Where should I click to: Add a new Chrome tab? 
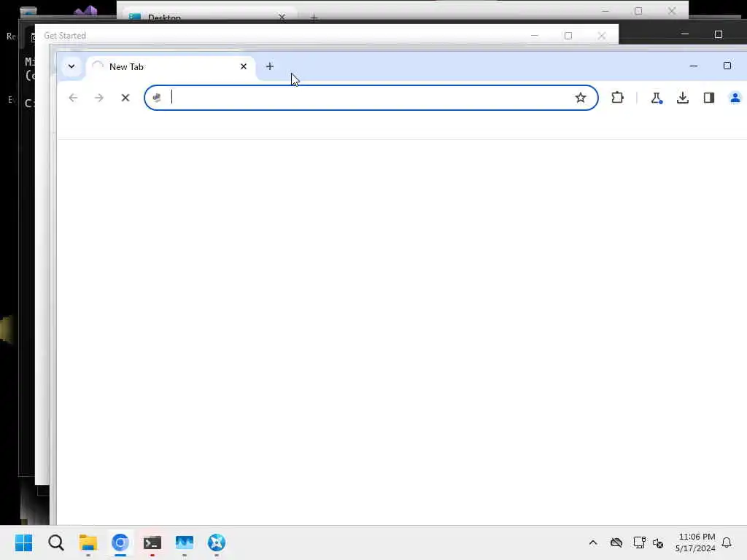pos(270,66)
